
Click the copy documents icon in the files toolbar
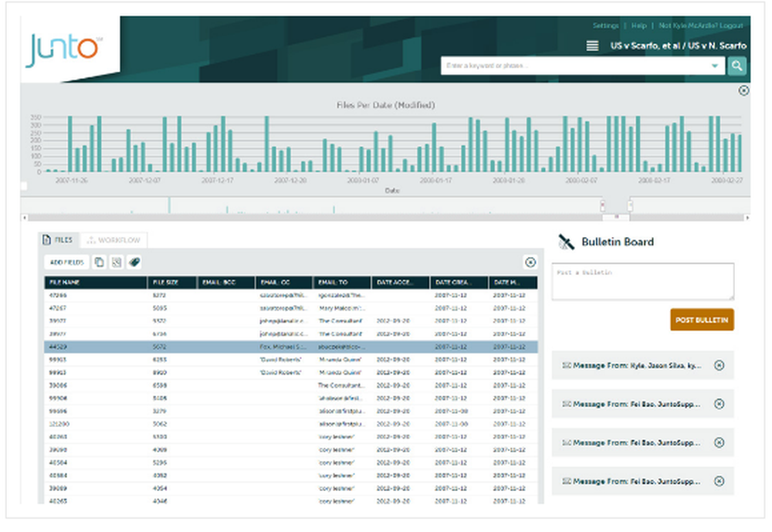coord(100,263)
